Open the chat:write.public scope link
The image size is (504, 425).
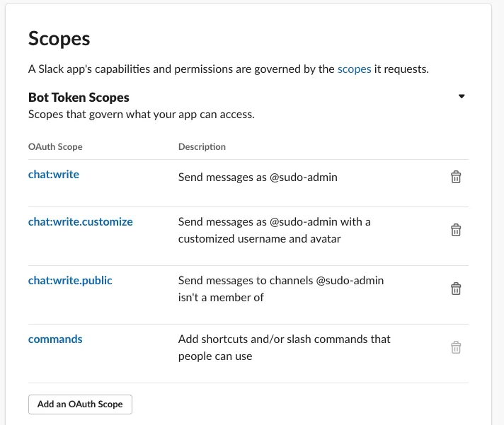click(70, 280)
